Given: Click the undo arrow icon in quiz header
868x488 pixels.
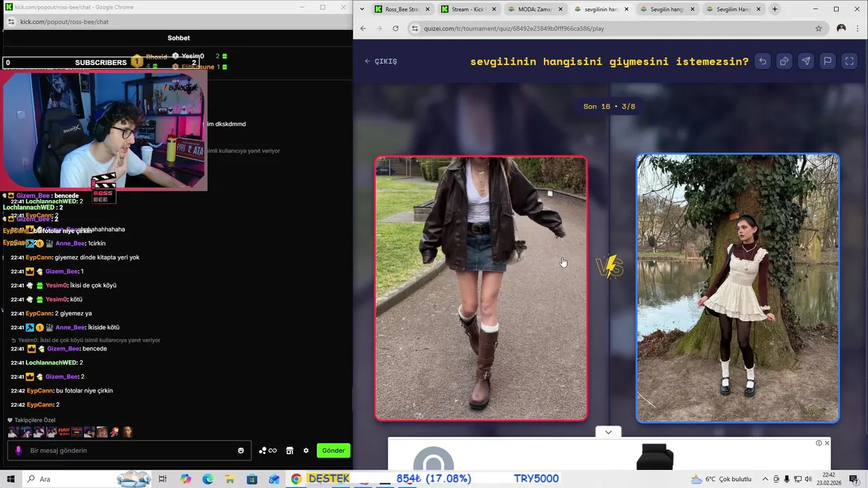Looking at the screenshot, I should [762, 61].
